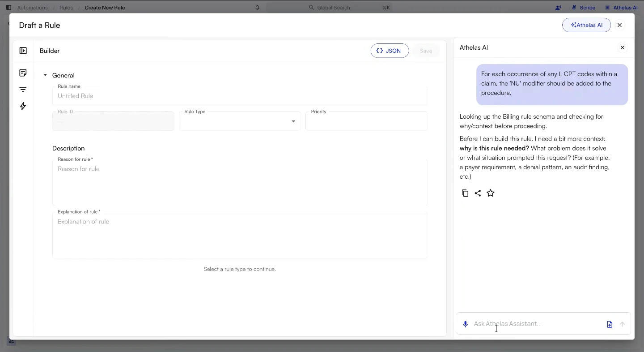The image size is (644, 352).
Task: Click the 'why is this rule needed?' text
Action: pyautogui.click(x=494, y=148)
